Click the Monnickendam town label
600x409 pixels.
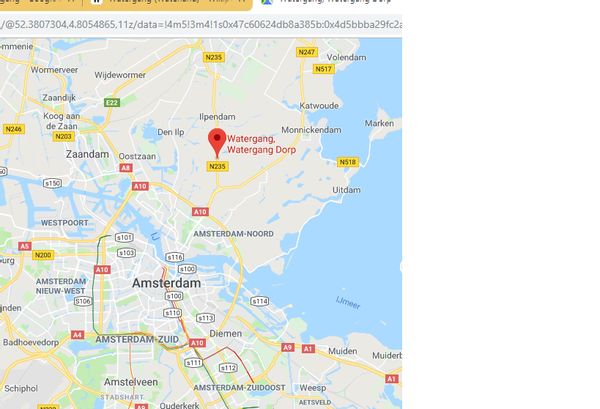(x=311, y=130)
